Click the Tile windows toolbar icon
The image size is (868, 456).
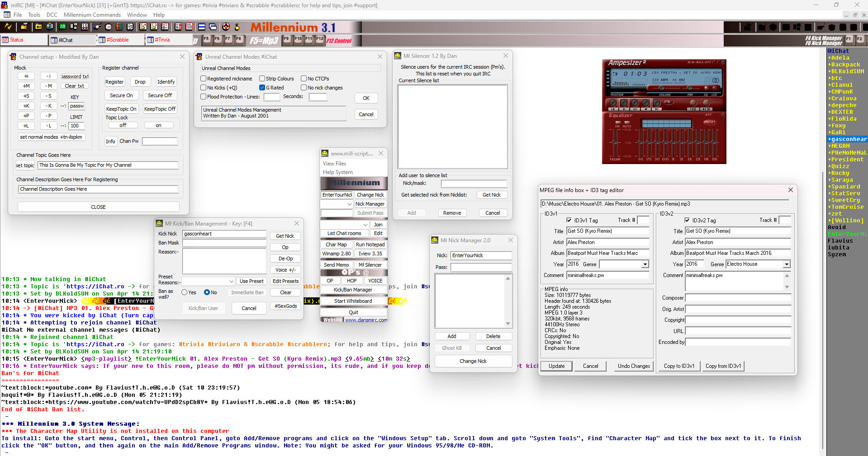click(202, 27)
